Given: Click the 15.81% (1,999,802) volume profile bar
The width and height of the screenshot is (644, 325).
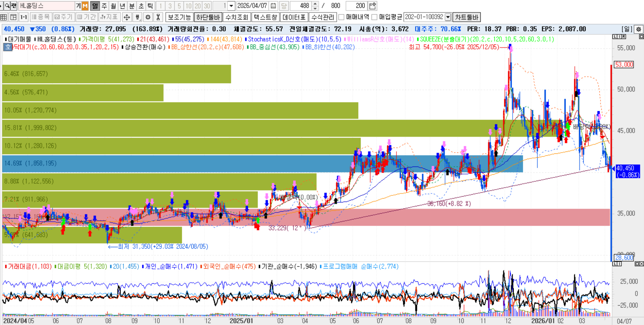Looking at the screenshot, I should pos(282,128).
